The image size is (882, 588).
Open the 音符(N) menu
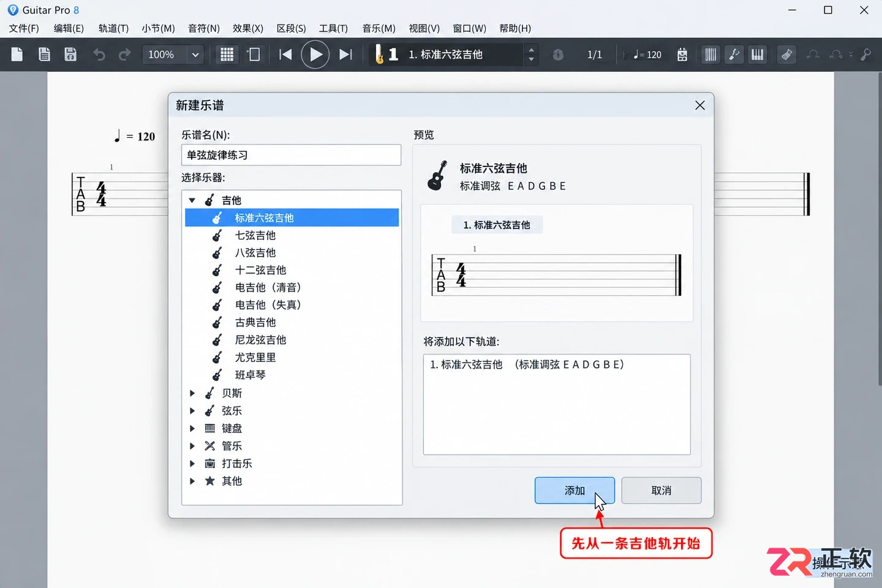click(203, 28)
